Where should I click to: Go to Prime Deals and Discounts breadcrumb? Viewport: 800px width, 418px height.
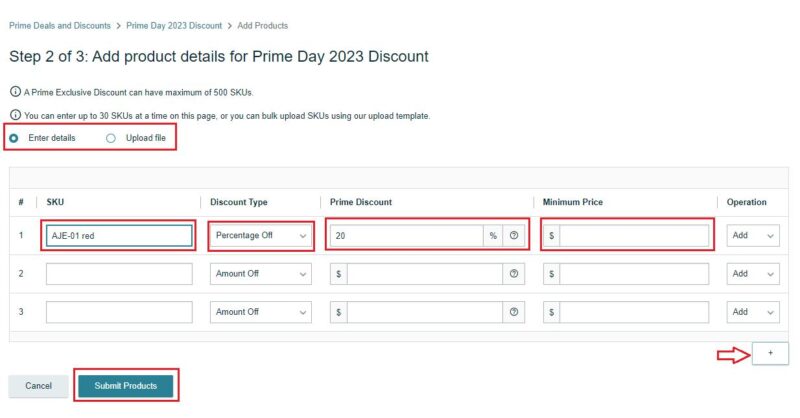(x=60, y=26)
